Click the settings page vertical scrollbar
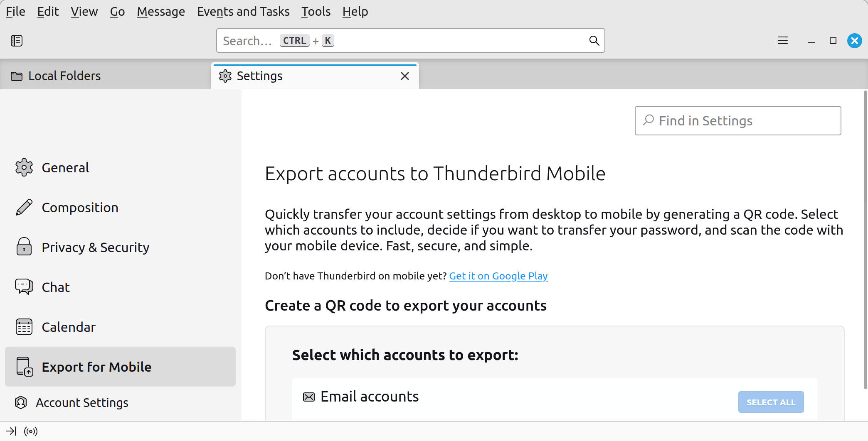868x441 pixels. [866, 240]
